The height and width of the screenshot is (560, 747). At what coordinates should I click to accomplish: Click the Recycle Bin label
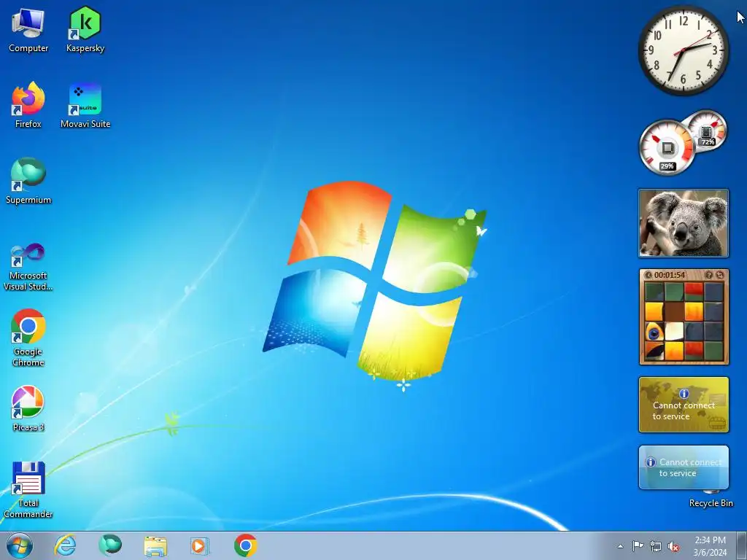point(711,503)
